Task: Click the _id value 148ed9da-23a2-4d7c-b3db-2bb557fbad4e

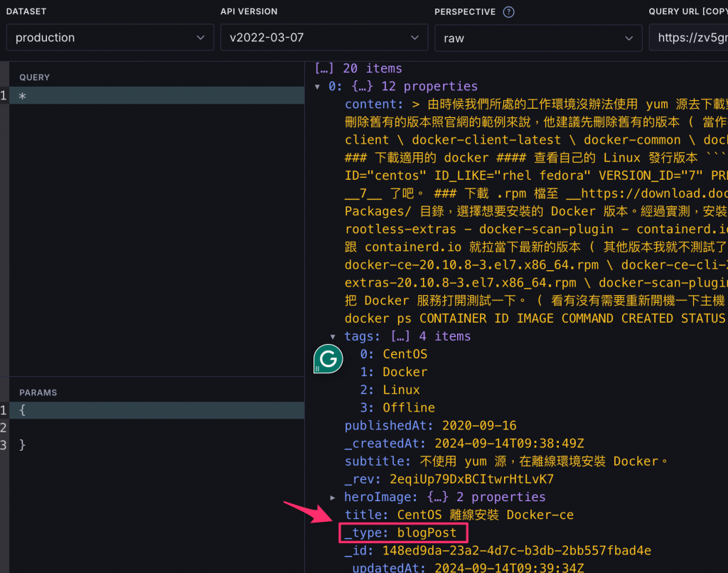Action: click(517, 551)
